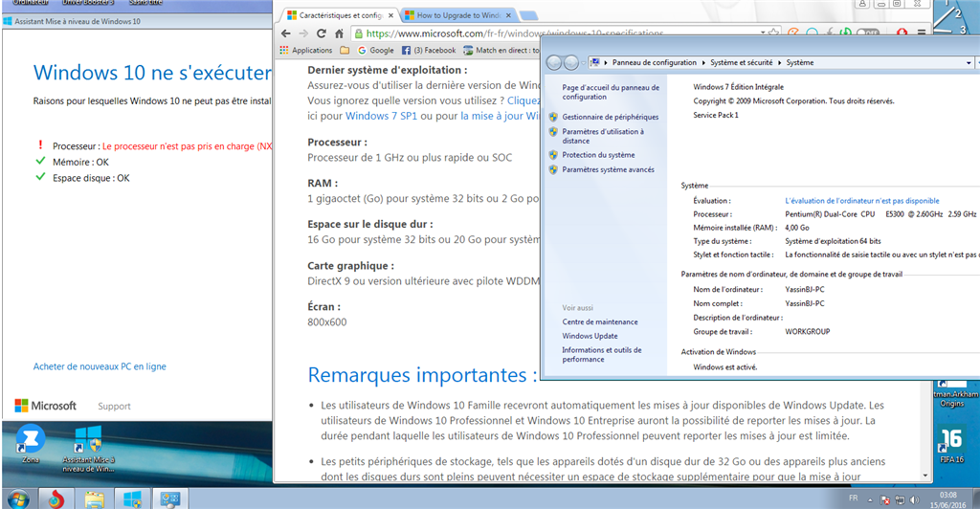
Task: Click the Microsoft logo in upgrade assistant
Action: 46,406
